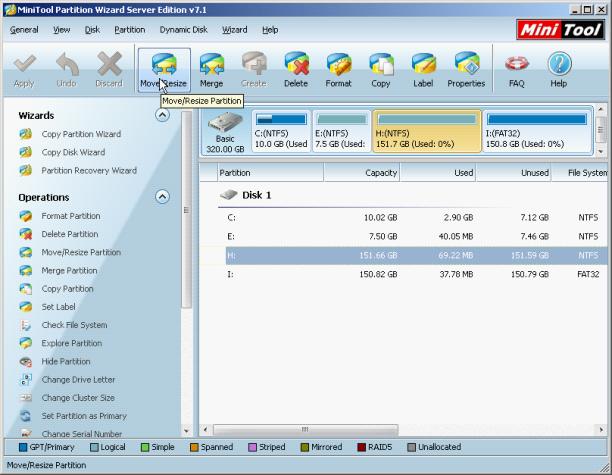This screenshot has height=475, width=612.
Task: Click the Label toolbar icon
Action: coord(423,71)
